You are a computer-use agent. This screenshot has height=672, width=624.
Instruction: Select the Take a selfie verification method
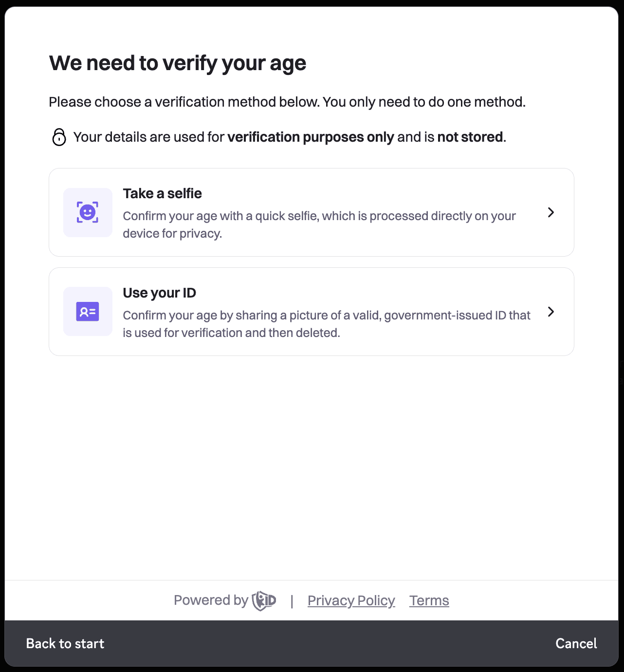[x=312, y=212]
